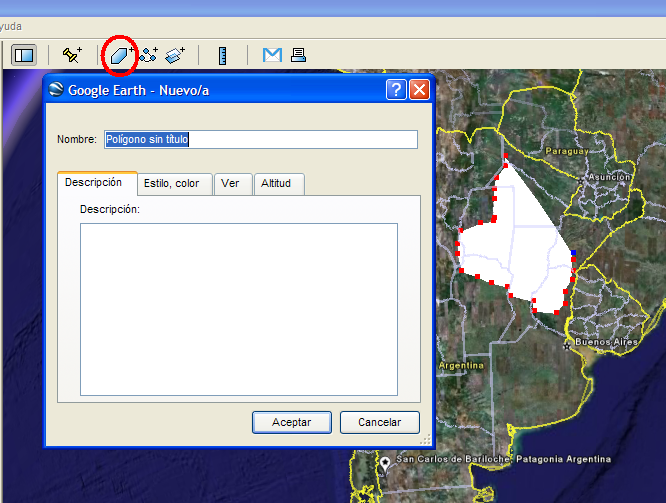Add a new placemark with pushpin icon
This screenshot has width=666, height=503.
click(x=72, y=55)
